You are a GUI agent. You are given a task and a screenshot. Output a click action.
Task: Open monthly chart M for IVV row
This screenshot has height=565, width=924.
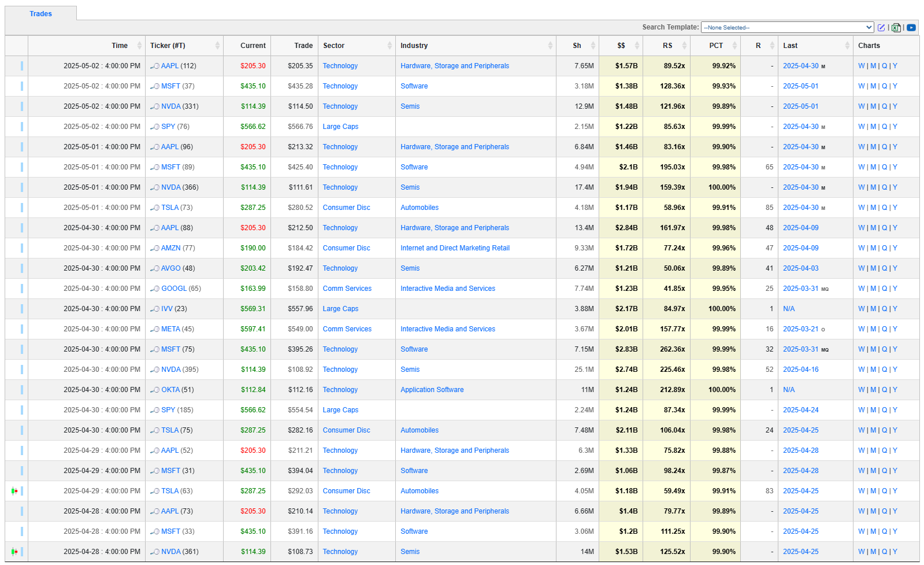coord(873,309)
